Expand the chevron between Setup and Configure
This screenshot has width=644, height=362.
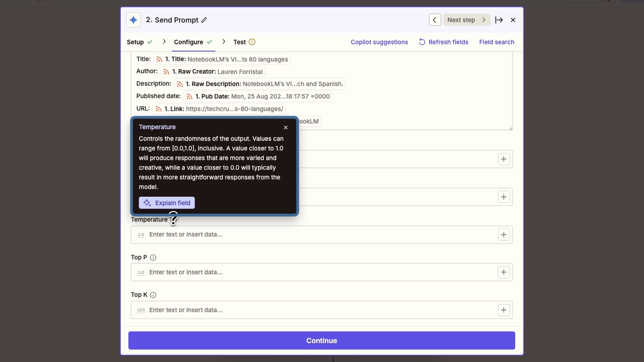click(164, 42)
